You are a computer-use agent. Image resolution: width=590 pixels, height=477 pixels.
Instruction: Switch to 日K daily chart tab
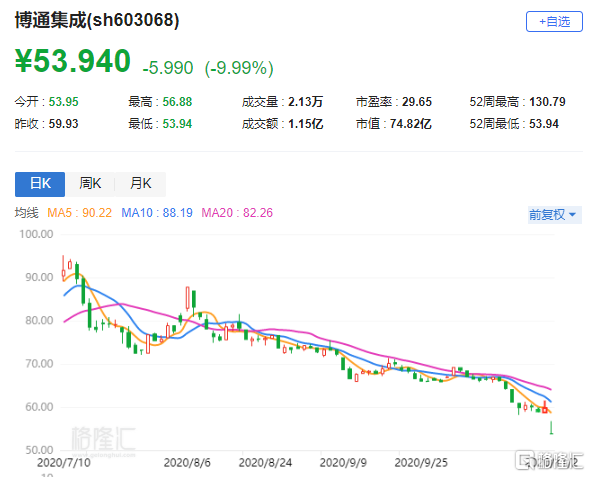40,184
